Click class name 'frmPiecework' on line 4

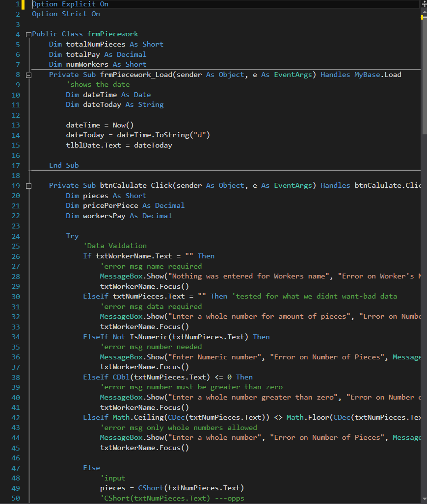112,34
